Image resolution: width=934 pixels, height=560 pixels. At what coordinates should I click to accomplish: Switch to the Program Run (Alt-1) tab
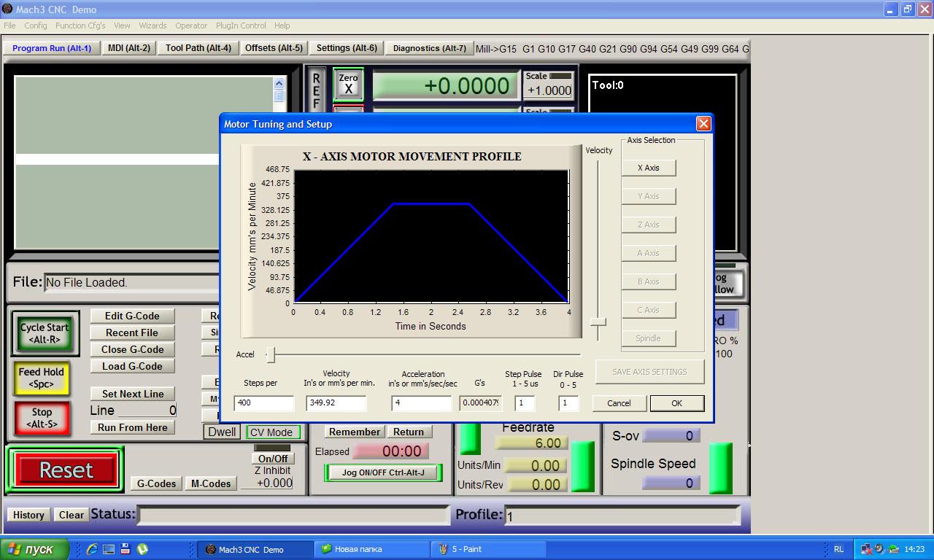52,48
